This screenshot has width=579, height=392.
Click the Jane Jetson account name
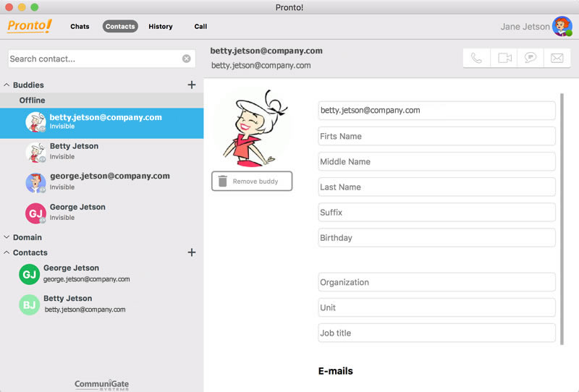click(525, 27)
